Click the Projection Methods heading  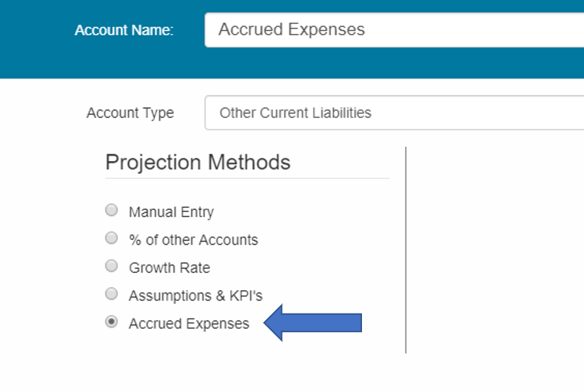click(x=198, y=162)
